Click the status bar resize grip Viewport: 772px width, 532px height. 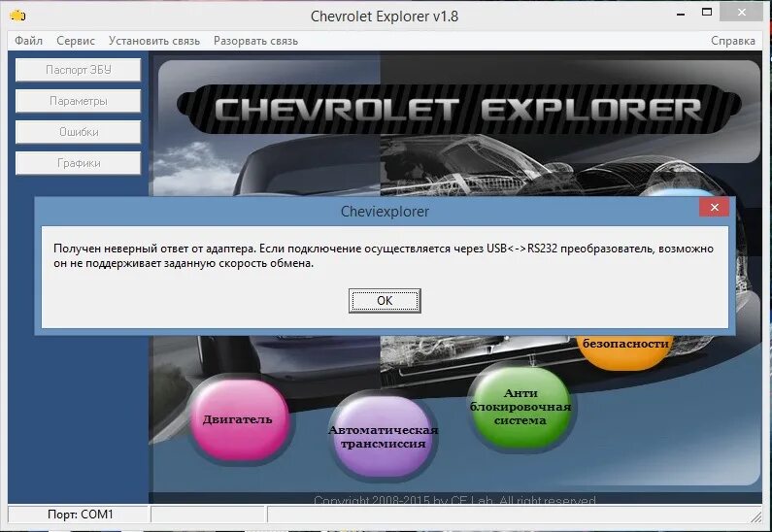[x=756, y=515]
